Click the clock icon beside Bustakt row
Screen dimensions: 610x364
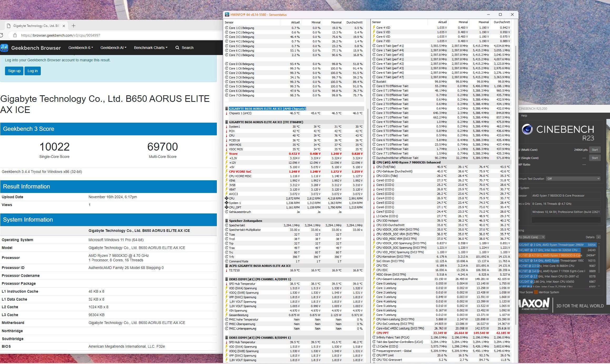coord(374,82)
